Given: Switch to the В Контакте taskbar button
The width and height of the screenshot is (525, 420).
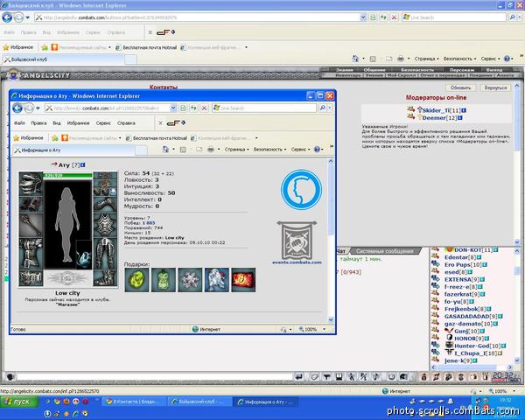Looking at the screenshot, I should point(135,402).
